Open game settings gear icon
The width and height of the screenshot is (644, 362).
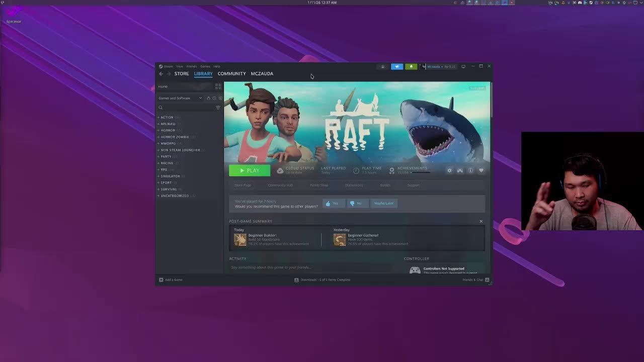coord(449,170)
